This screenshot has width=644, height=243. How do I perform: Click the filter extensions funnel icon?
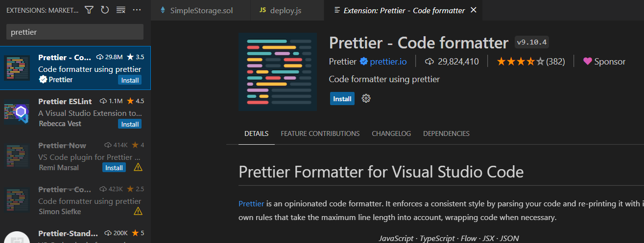tap(89, 10)
